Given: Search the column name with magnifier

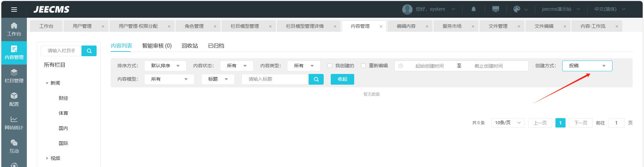Looking at the screenshot, I should [x=89, y=51].
